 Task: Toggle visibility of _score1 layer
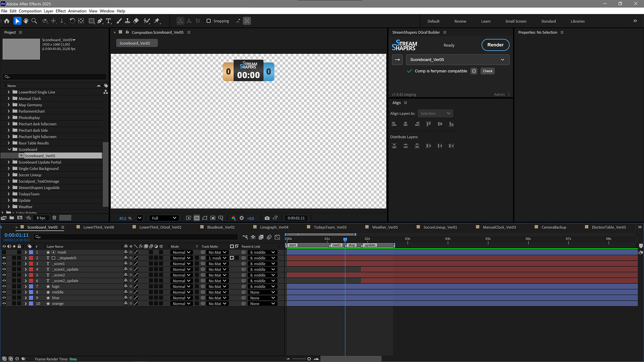pos(4,264)
